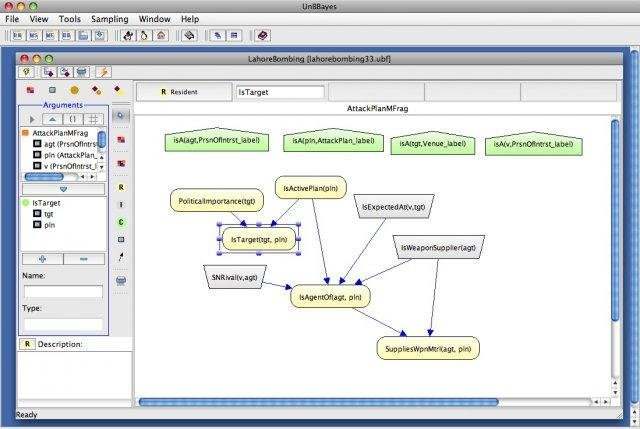Select the I input node tool
640x429 pixels.
[121, 204]
